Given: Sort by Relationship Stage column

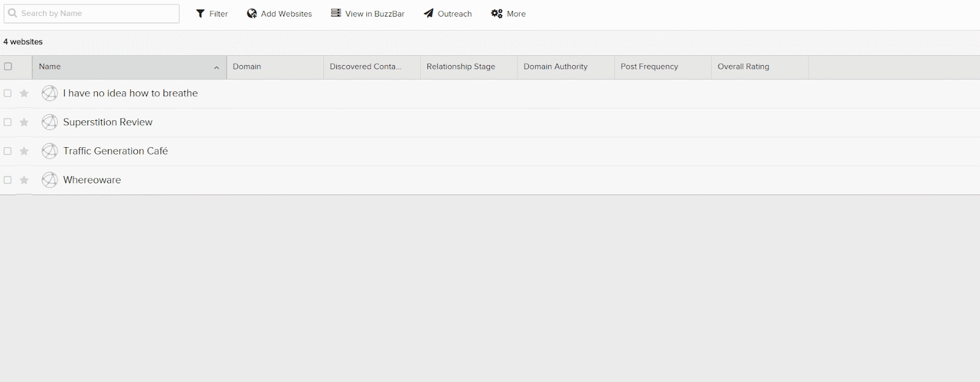Looking at the screenshot, I should (461, 67).
